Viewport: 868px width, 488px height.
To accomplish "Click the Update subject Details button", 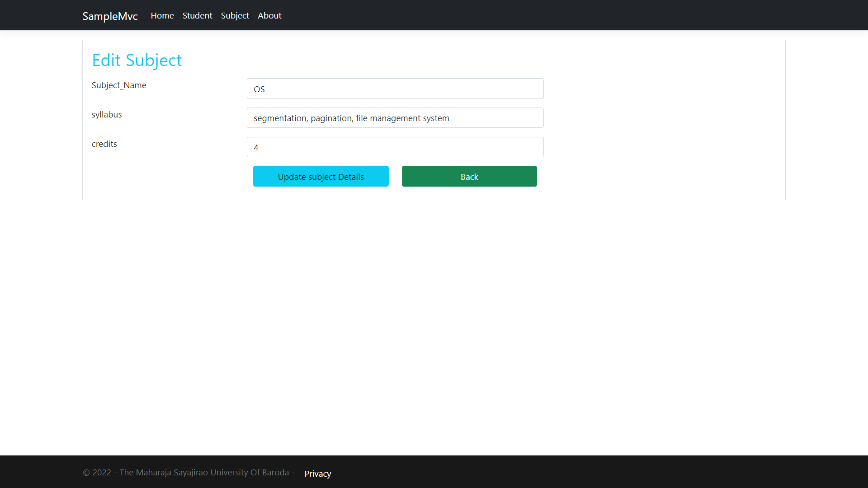I will 321,176.
